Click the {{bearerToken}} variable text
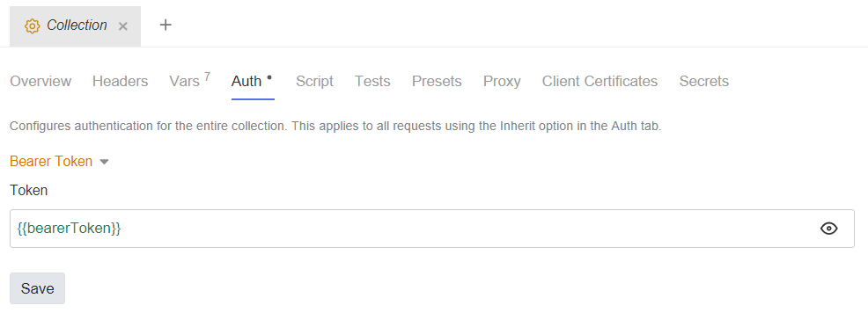This screenshot has height=320, width=868. (70, 229)
